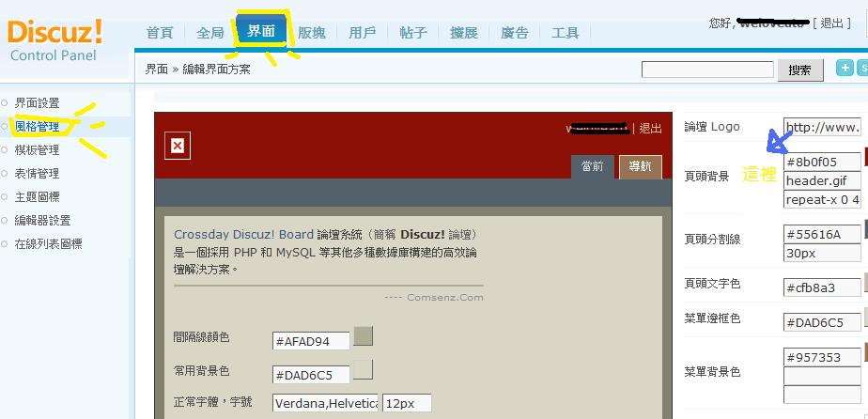Open the 工具 top menu
This screenshot has width=868, height=419.
566,33
